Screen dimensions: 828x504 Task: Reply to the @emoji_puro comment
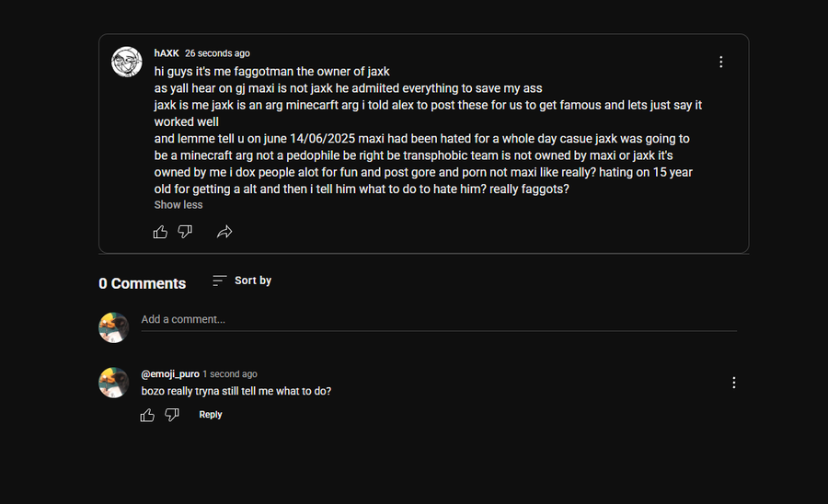click(210, 415)
